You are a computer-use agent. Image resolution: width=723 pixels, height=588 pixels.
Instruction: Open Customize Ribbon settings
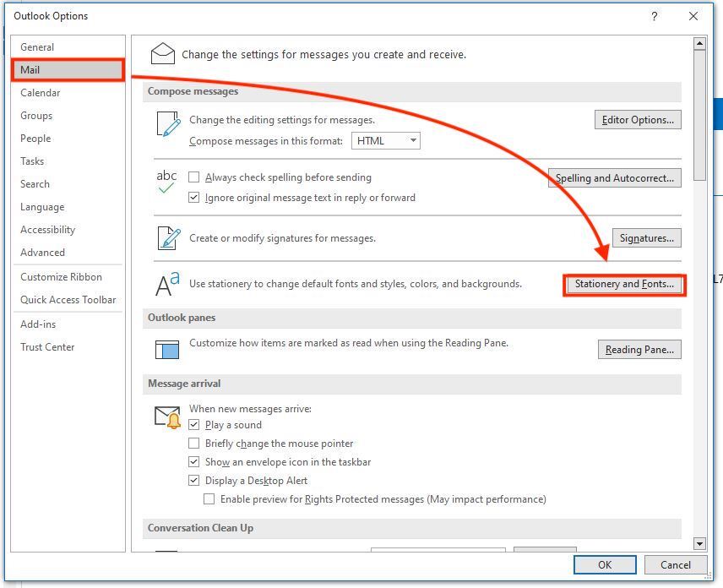pos(68,277)
